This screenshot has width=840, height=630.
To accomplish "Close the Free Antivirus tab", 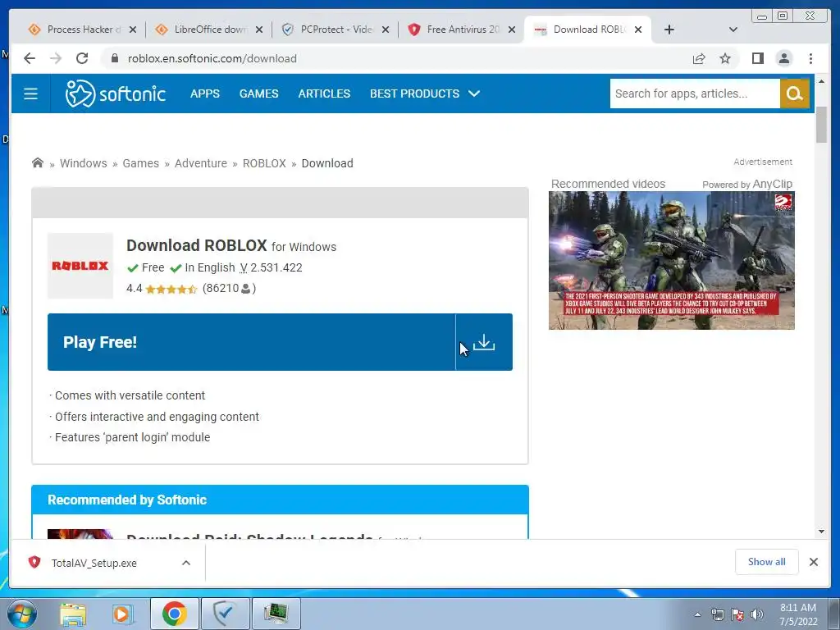I will click(512, 30).
